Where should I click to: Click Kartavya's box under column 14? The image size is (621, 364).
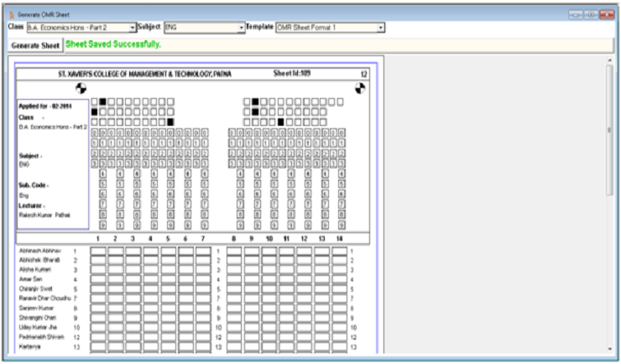339,346
